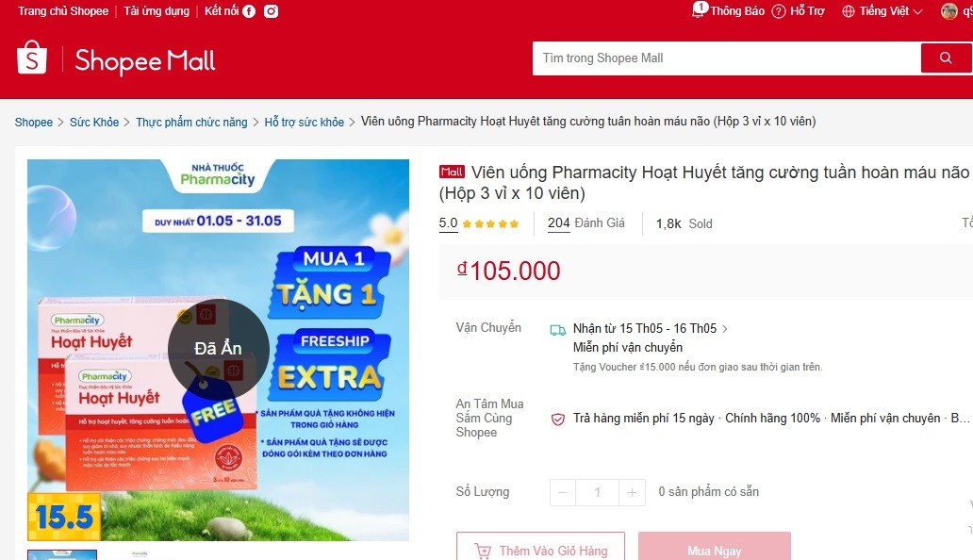The height and width of the screenshot is (560, 973).
Task: Open Trang chủ Shopee link
Action: (x=62, y=11)
